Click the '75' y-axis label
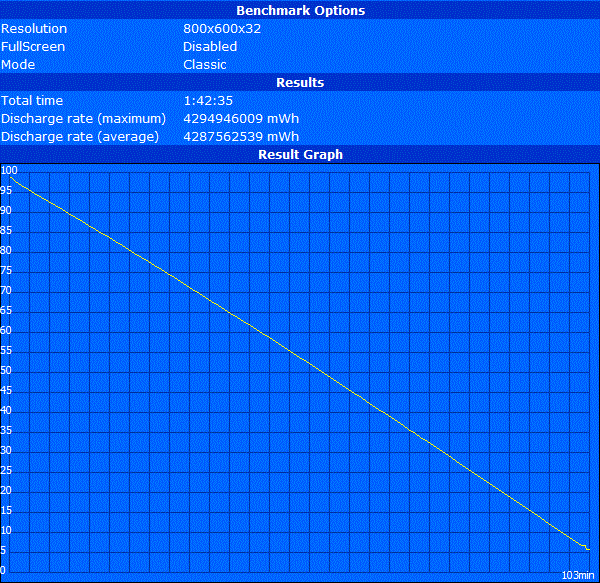The image size is (600, 583). (6, 270)
